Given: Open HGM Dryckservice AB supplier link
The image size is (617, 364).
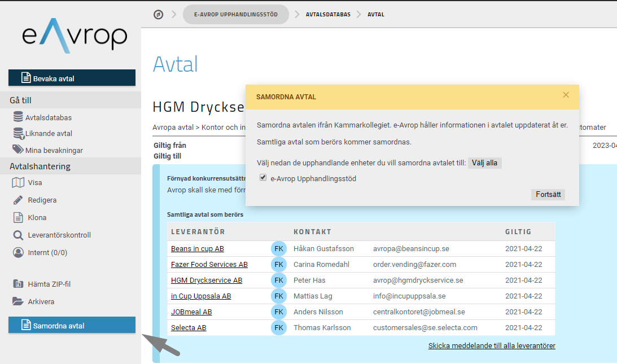Looking at the screenshot, I should 207,280.
